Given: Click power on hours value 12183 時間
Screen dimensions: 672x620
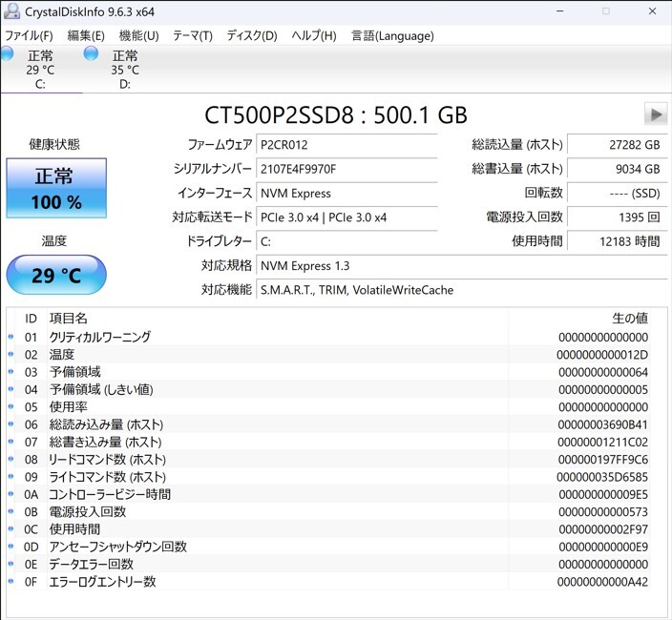Looking at the screenshot, I should pos(618,242).
